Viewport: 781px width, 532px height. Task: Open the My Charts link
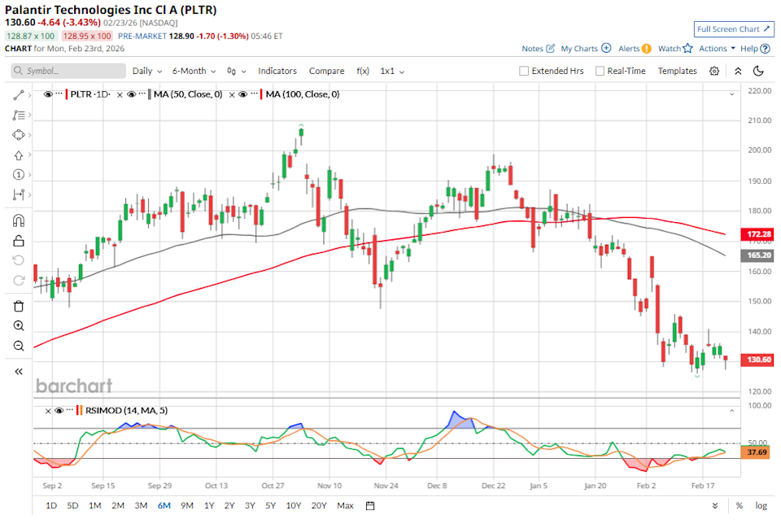(x=586, y=49)
